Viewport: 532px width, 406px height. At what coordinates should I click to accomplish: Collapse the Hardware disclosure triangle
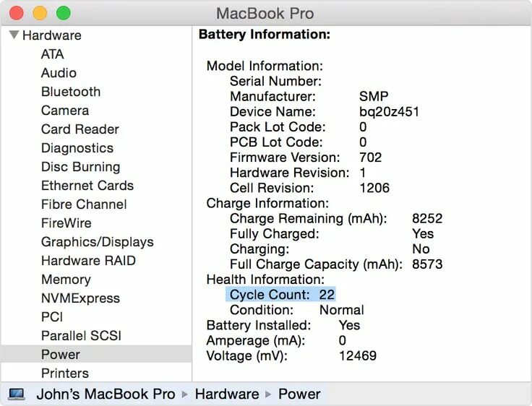14,35
